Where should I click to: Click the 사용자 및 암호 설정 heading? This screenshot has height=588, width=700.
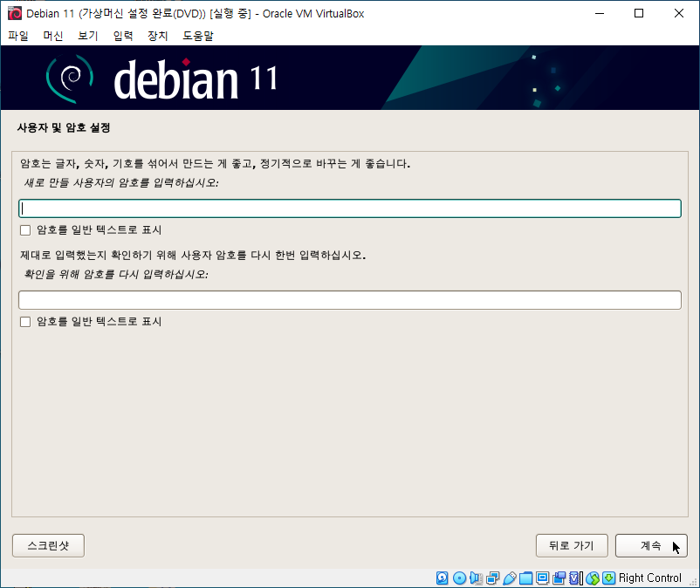64,128
